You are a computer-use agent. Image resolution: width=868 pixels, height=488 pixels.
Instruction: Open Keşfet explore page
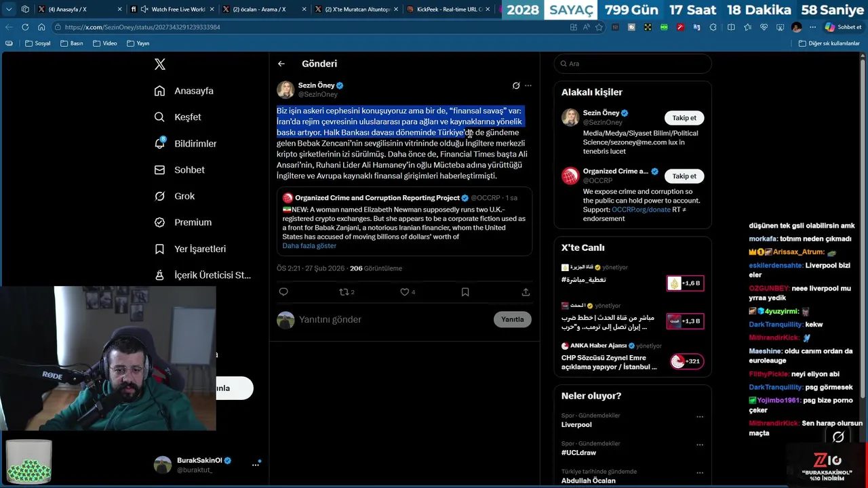[178, 117]
